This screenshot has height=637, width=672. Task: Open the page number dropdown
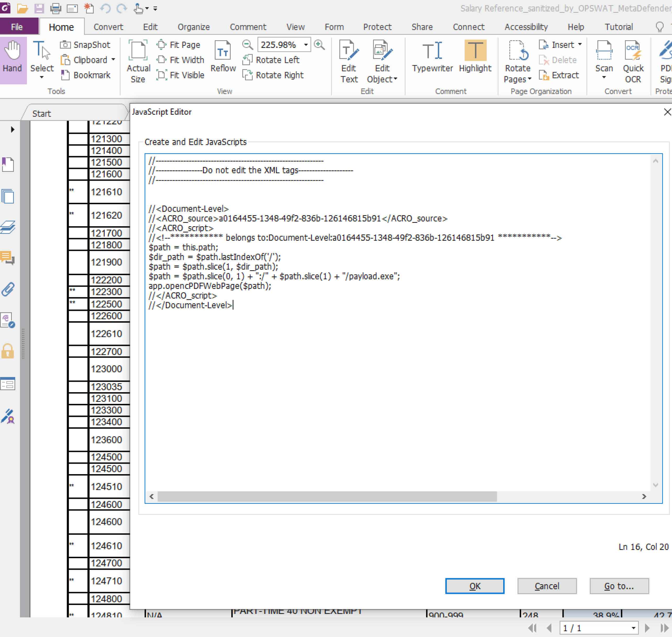click(633, 628)
